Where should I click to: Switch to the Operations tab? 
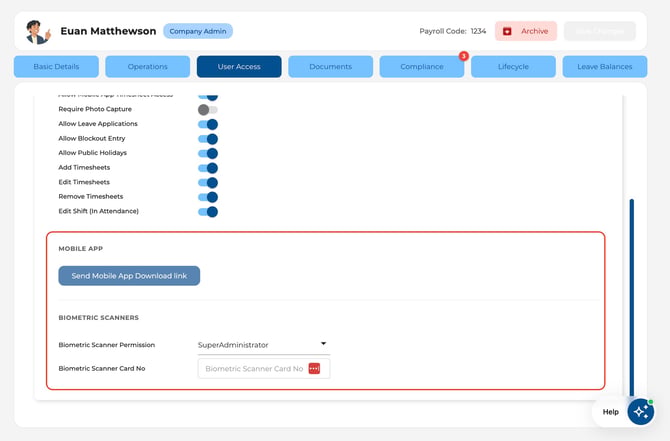[147, 67]
